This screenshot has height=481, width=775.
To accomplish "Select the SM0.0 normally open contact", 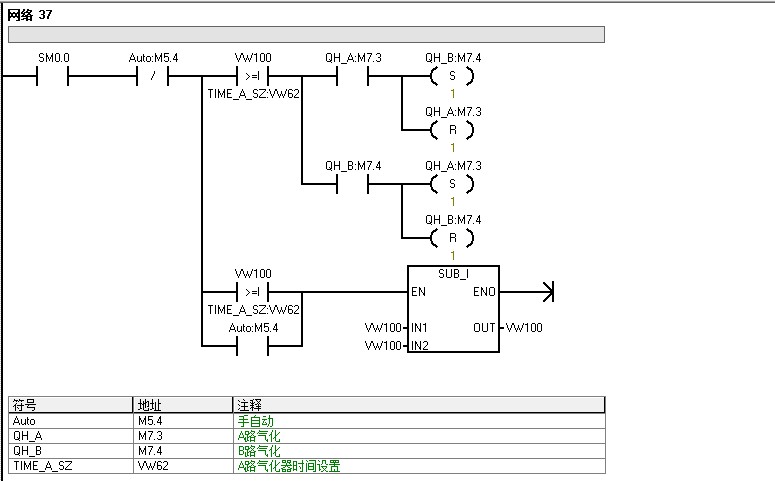I will 52,76.
